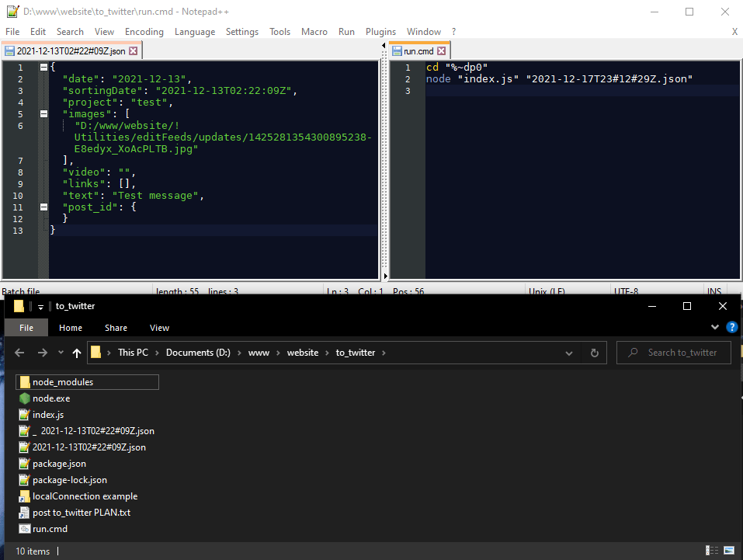Switch to the Explorer View ribbon tab
743x560 pixels.
(x=159, y=328)
